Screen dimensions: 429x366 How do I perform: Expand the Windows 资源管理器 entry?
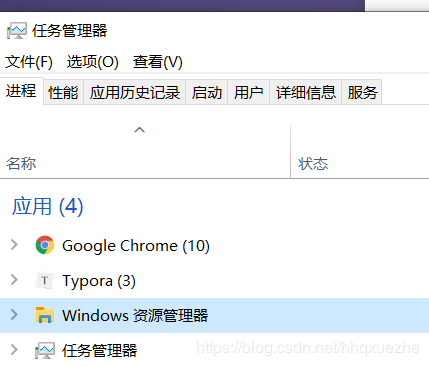(14, 314)
